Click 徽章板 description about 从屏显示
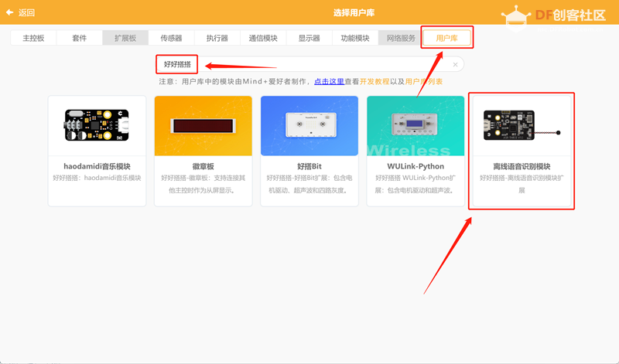 (x=203, y=184)
